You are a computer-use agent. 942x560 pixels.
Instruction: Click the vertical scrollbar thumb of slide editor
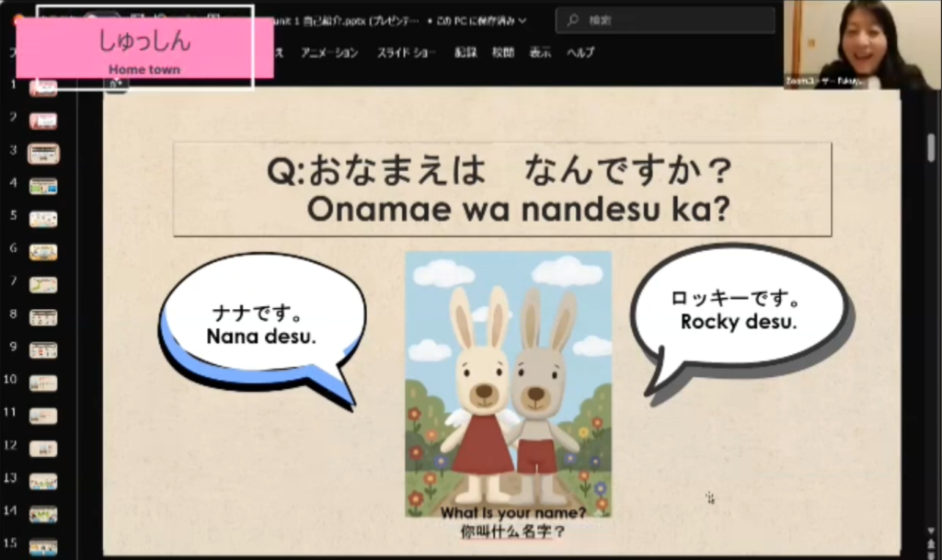pyautogui.click(x=931, y=147)
